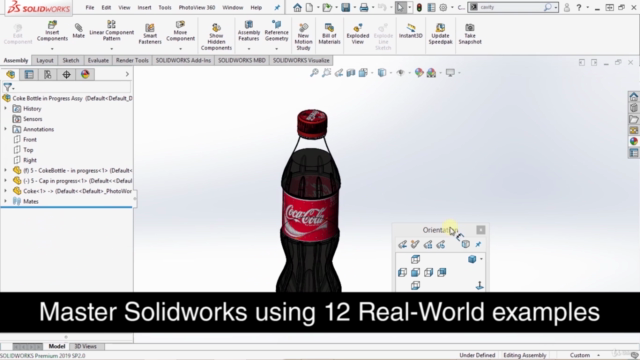
Task: Open Bill of Materials tool
Action: click(329, 33)
